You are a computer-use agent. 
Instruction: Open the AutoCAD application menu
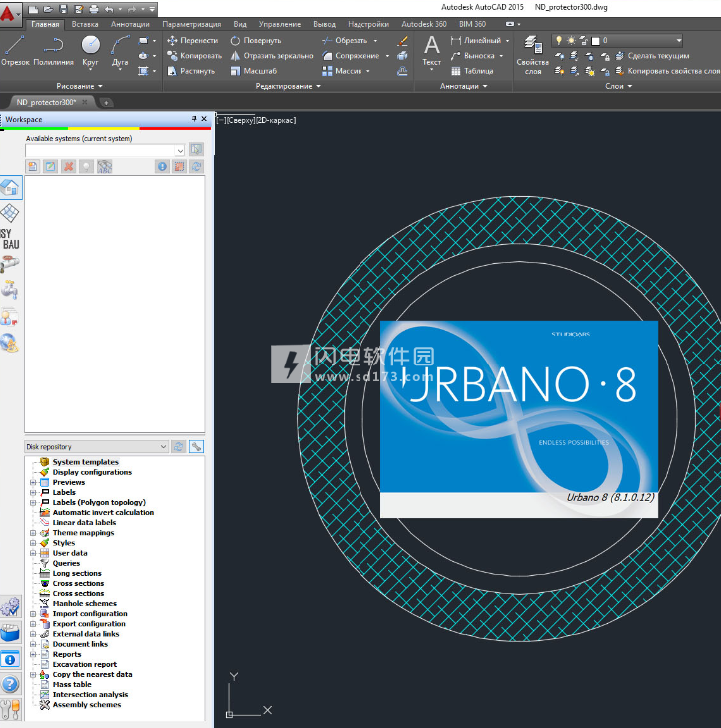click(9, 14)
